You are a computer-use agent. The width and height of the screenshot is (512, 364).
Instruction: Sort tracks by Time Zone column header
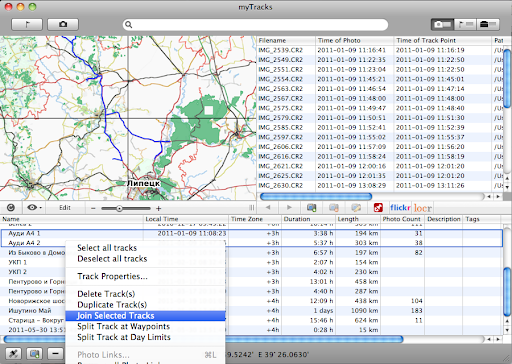coord(255,219)
